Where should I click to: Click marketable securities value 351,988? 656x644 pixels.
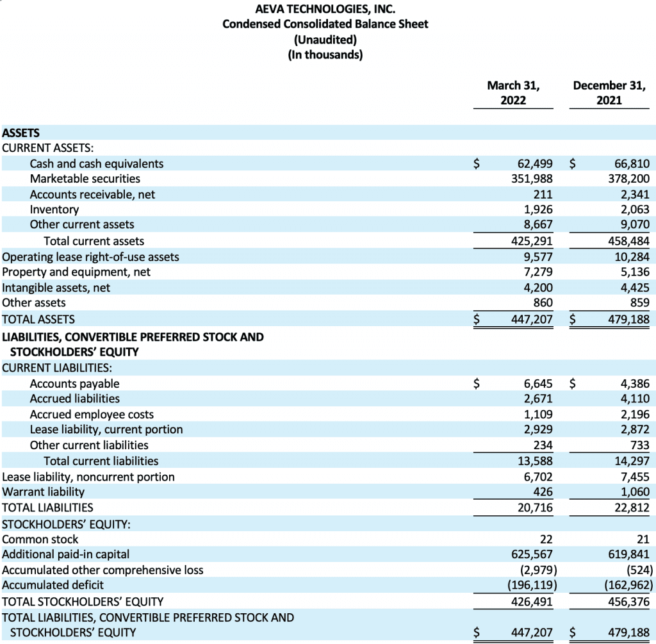tap(532, 179)
